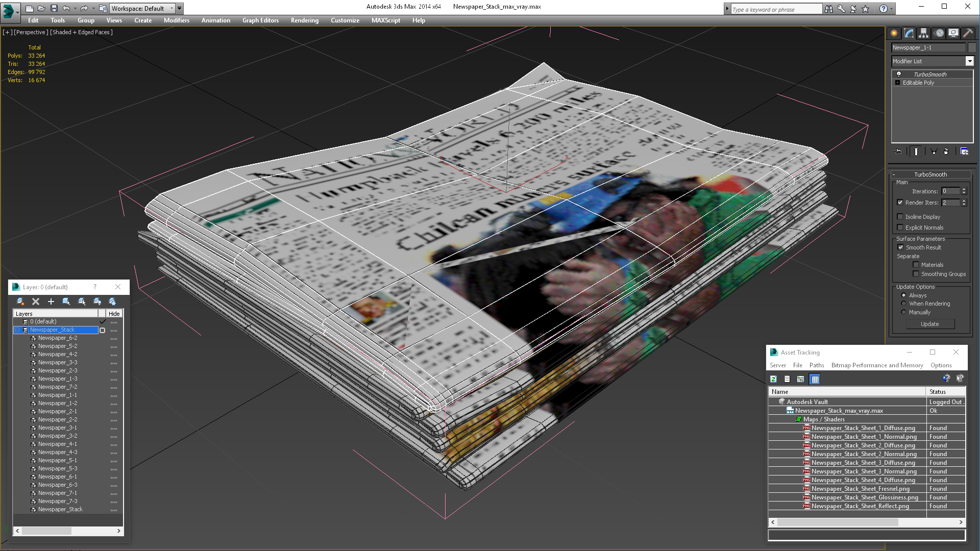Open the Modifiers menu
The height and width of the screenshot is (551, 980).
(177, 20)
